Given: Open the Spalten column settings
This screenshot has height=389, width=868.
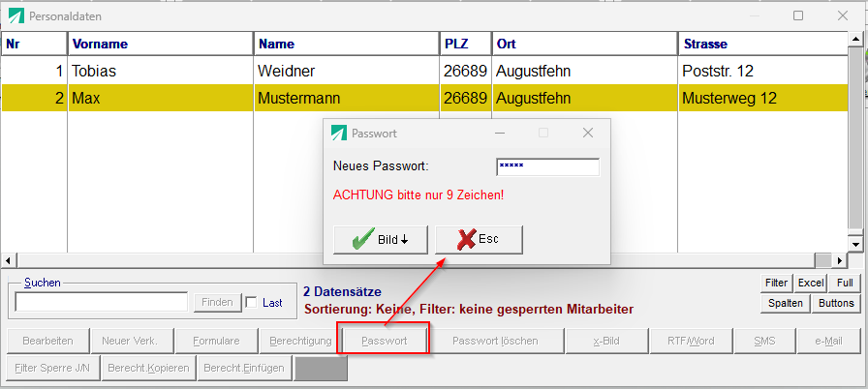Looking at the screenshot, I should [786, 303].
